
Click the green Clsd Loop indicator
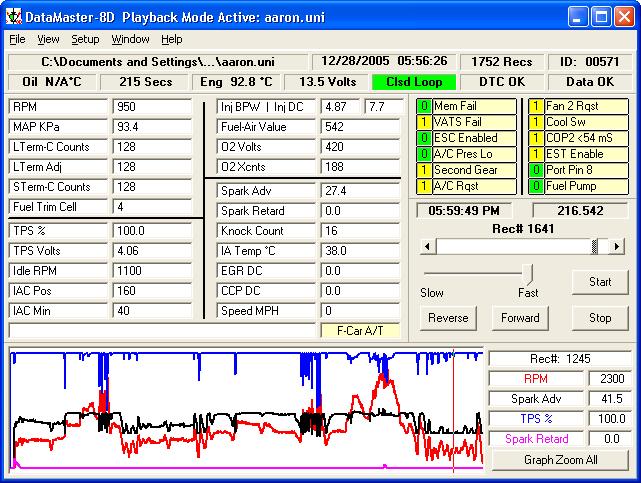point(413,82)
